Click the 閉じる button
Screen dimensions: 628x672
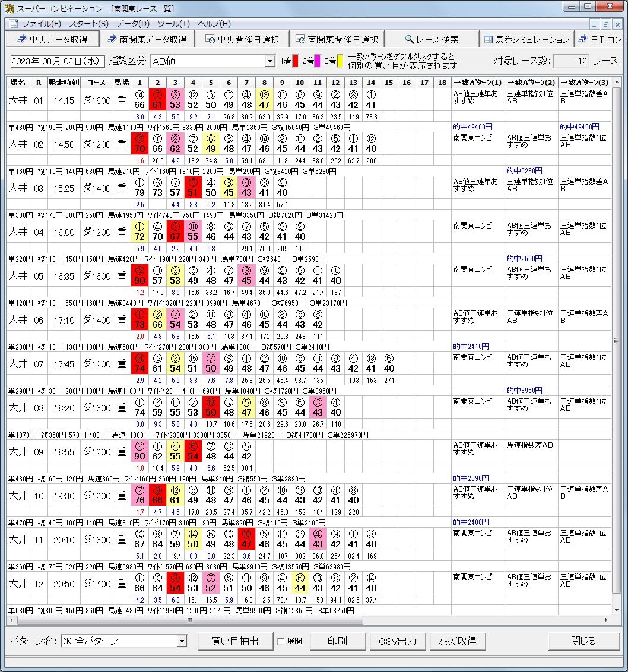(x=583, y=641)
